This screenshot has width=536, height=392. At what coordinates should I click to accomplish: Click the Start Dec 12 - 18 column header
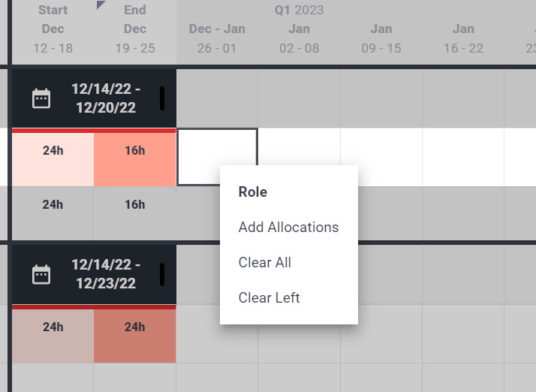coord(53,29)
